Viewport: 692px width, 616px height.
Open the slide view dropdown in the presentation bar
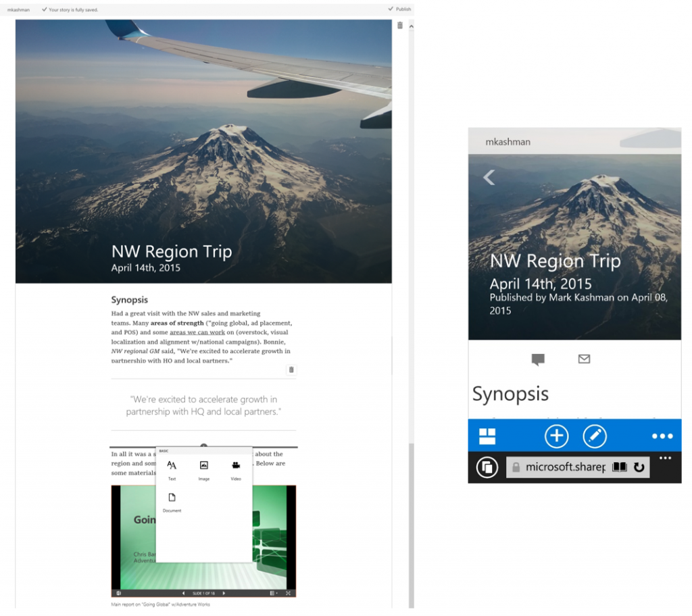coord(273,593)
